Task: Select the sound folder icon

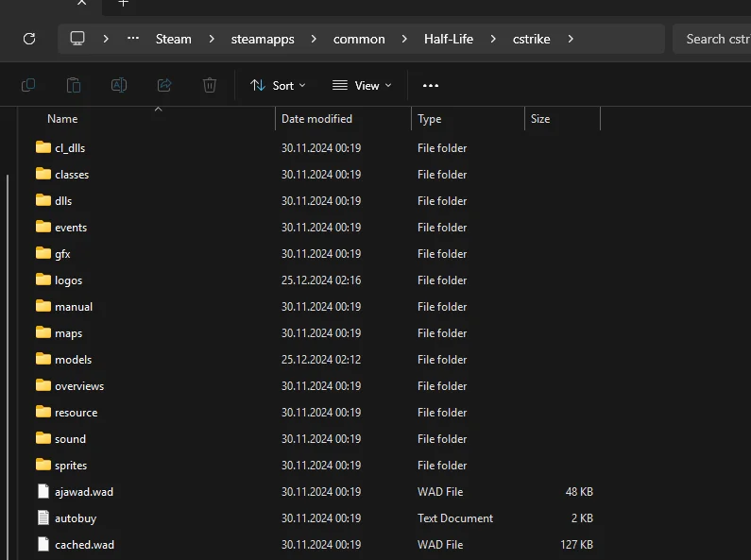Action: 43,437
